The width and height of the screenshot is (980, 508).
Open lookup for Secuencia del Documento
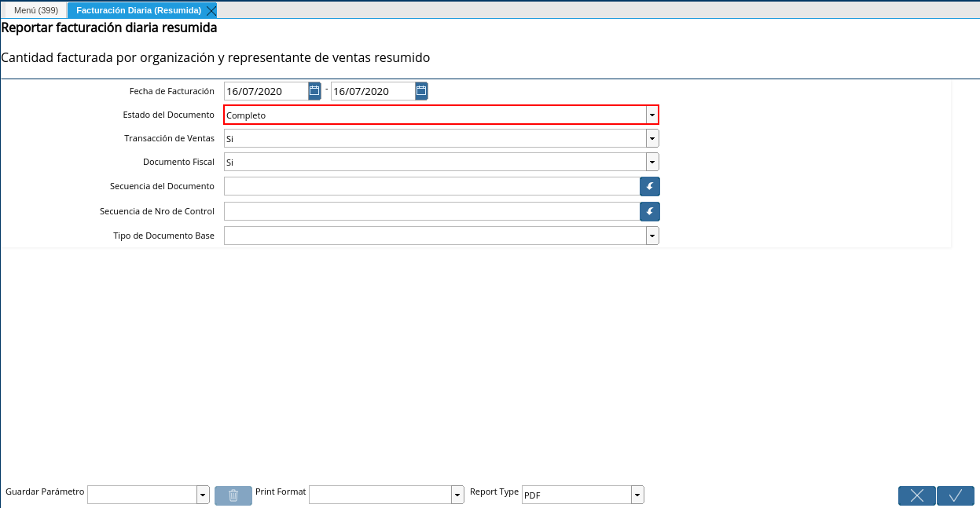tap(650, 186)
